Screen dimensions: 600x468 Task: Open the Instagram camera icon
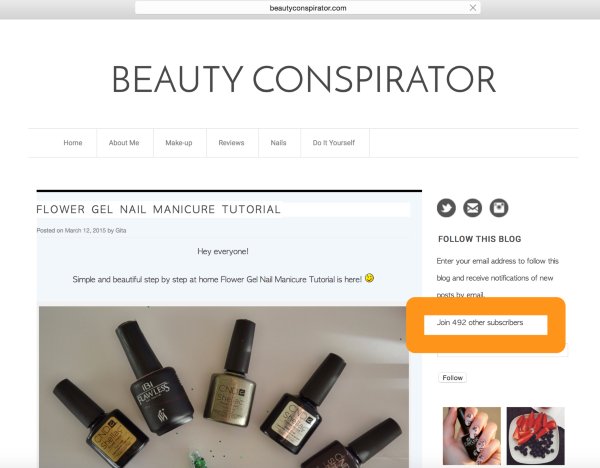pyautogui.click(x=499, y=208)
